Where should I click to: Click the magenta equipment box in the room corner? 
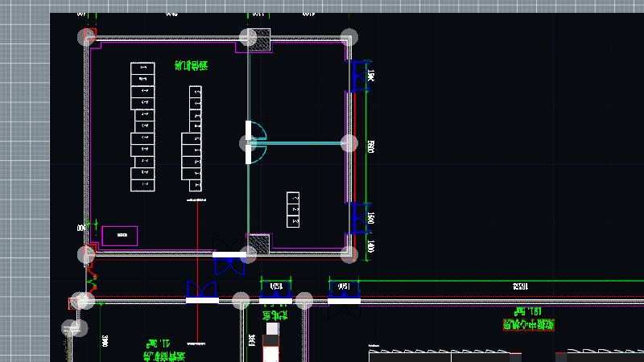pos(119,236)
